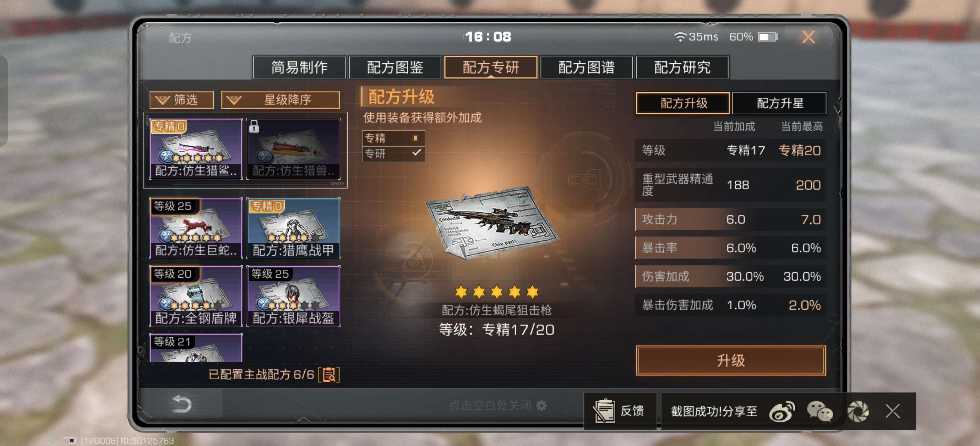
Task: Click the padlock icon on the locked recipe
Action: click(254, 126)
